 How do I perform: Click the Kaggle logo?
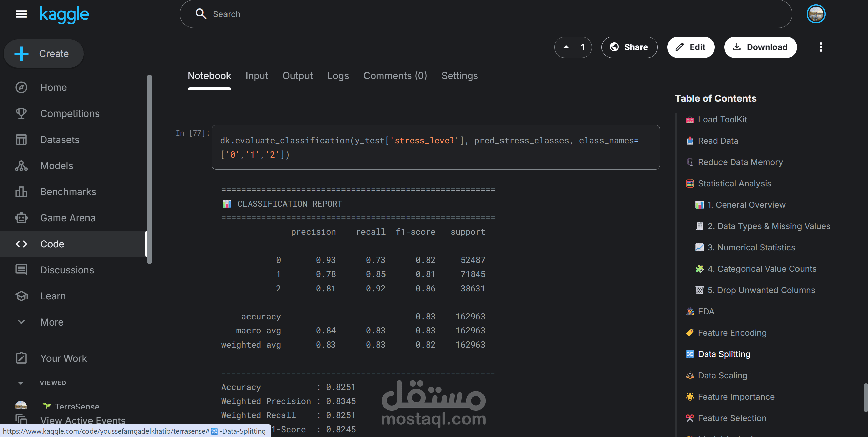point(64,14)
